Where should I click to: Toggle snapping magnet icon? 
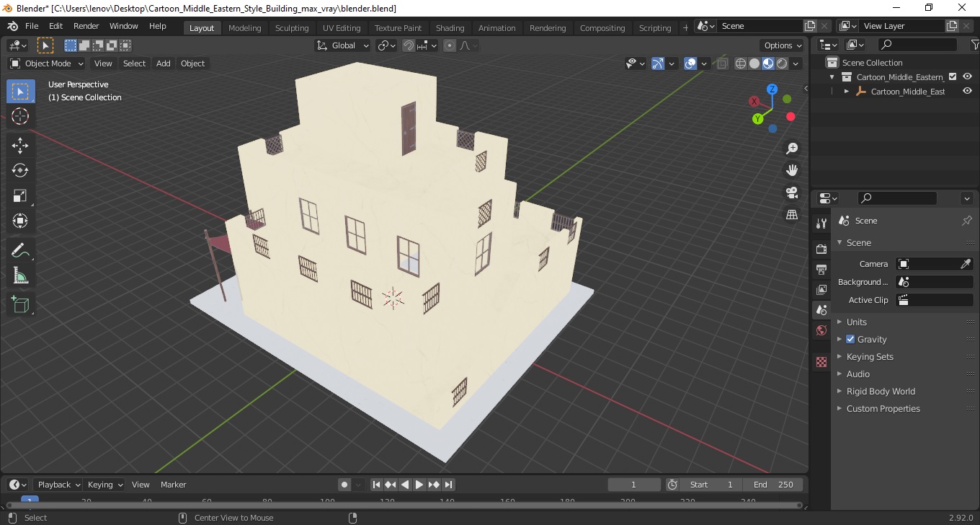(409, 45)
